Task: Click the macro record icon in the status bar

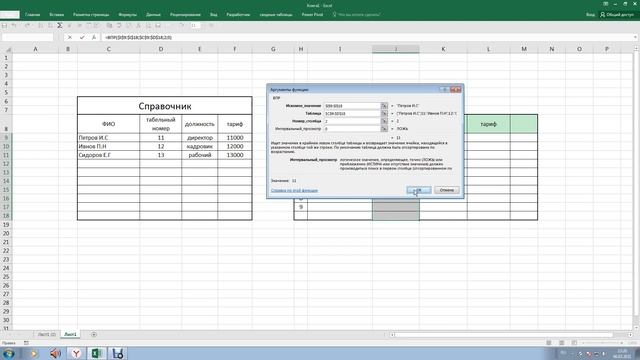Action: (x=26, y=343)
